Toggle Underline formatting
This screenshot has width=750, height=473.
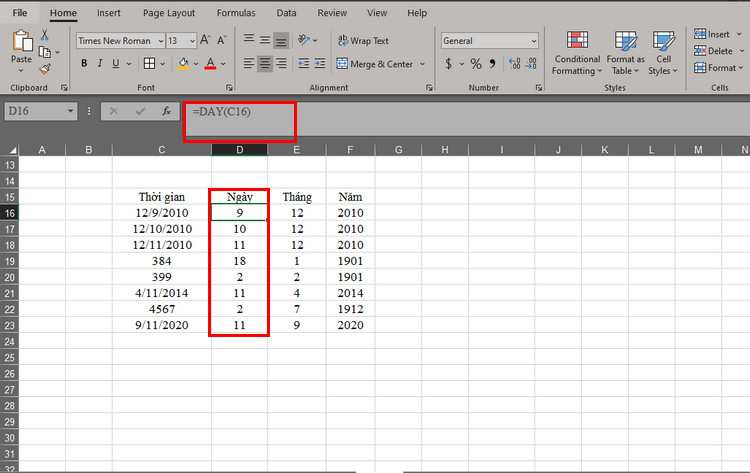[116, 63]
